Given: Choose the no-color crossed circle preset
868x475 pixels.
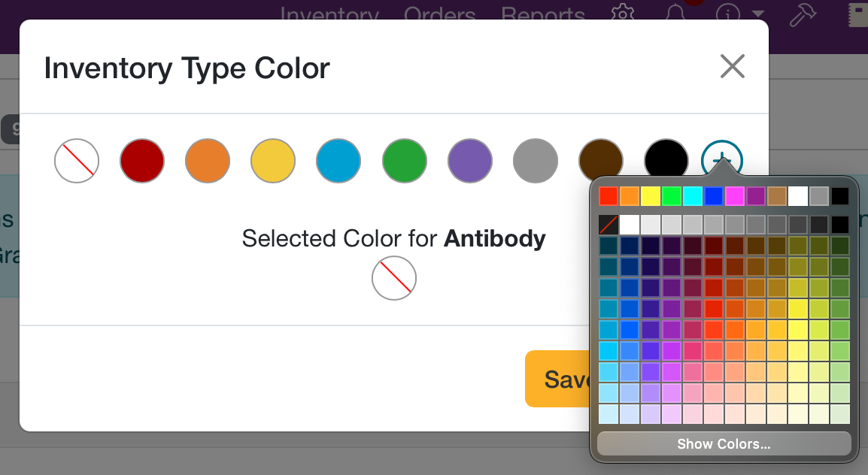Looking at the screenshot, I should (76, 160).
